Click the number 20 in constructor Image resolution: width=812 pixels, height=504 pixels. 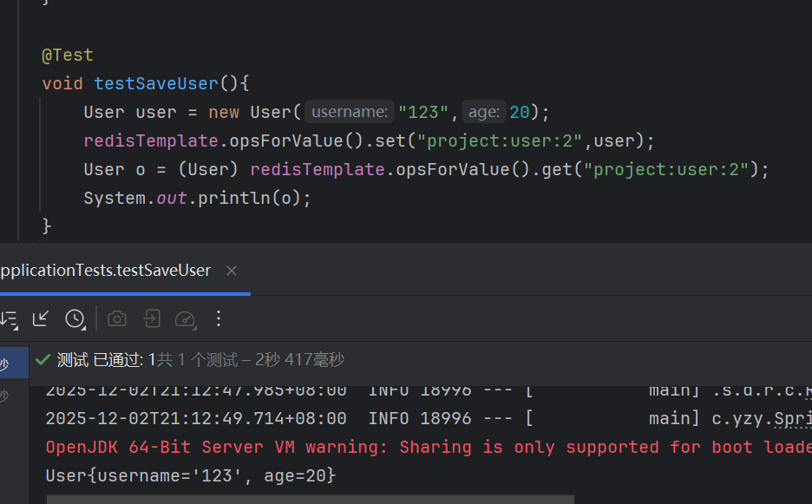[x=520, y=112]
